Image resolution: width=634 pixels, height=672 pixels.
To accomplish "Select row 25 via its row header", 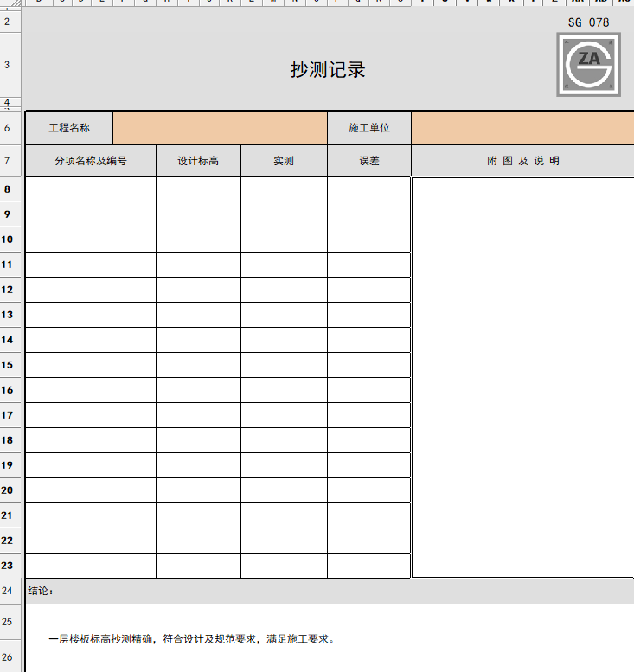I will [10, 622].
